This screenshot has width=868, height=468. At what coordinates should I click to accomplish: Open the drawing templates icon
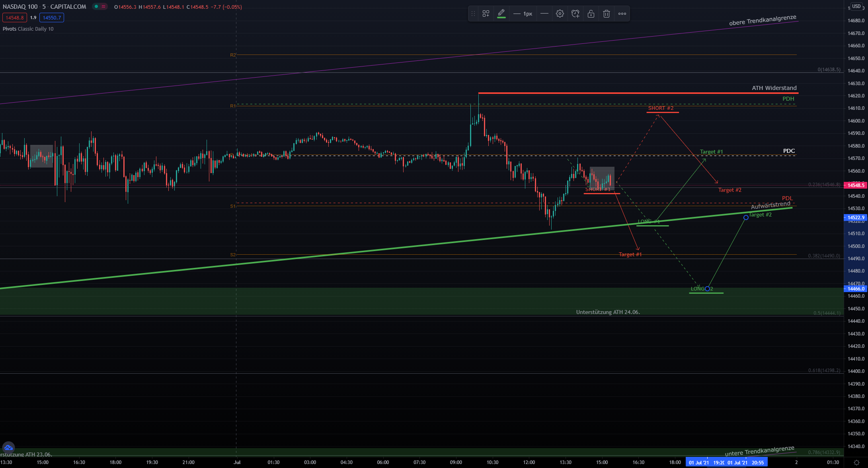486,14
